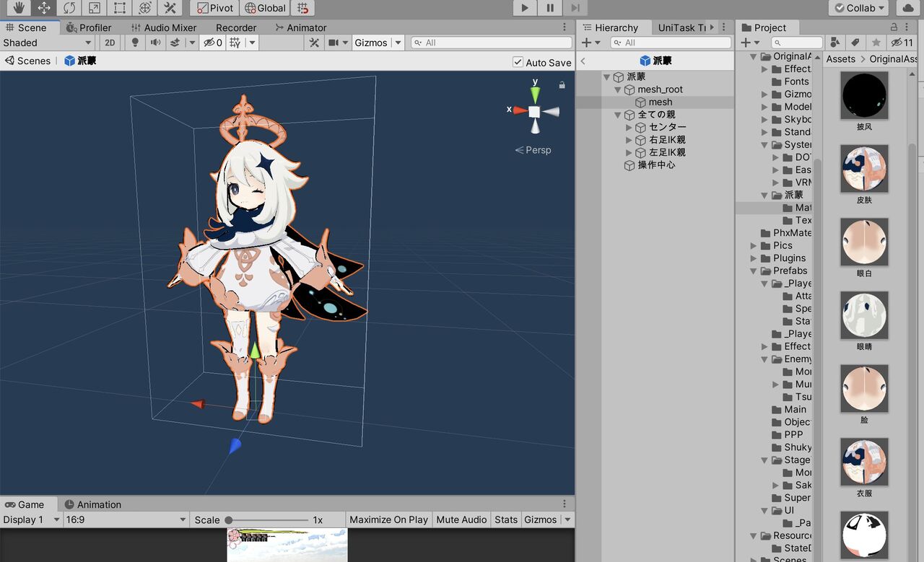This screenshot has height=562, width=924.
Task: Select the Scale tool
Action: click(95, 8)
